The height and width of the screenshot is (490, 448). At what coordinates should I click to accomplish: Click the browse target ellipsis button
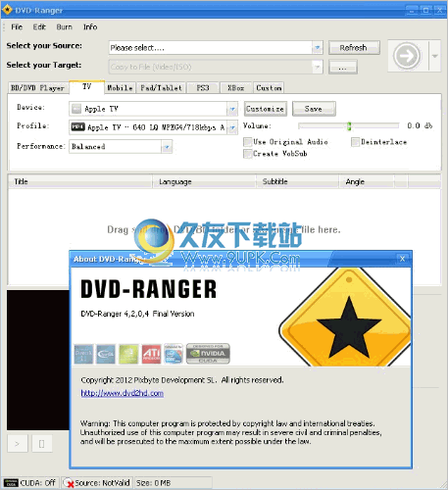342,67
